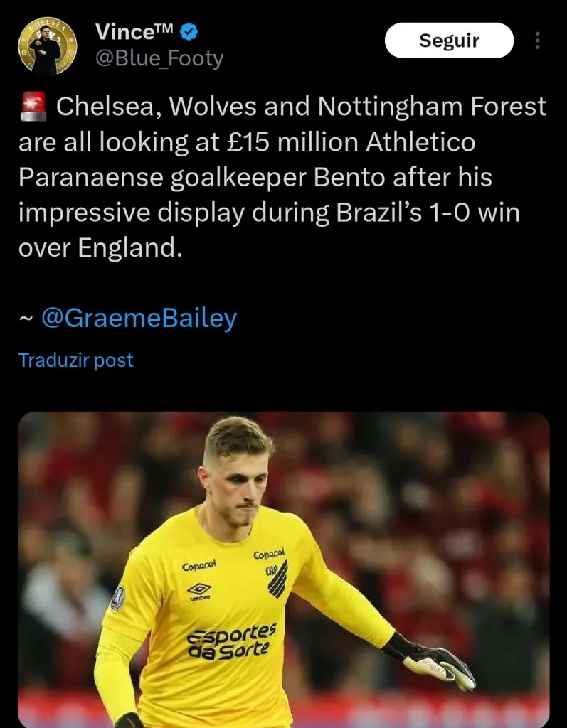This screenshot has height=728, width=567.
Task: Click the Traduzir post link
Action: (76, 360)
